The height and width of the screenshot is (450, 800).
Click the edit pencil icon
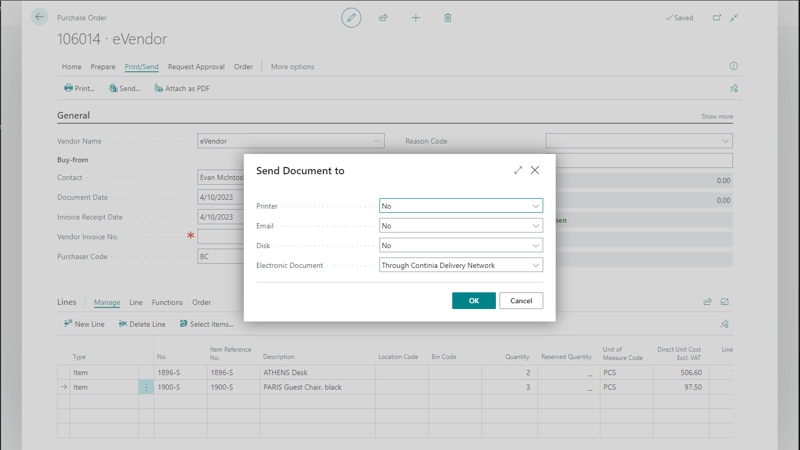point(351,17)
